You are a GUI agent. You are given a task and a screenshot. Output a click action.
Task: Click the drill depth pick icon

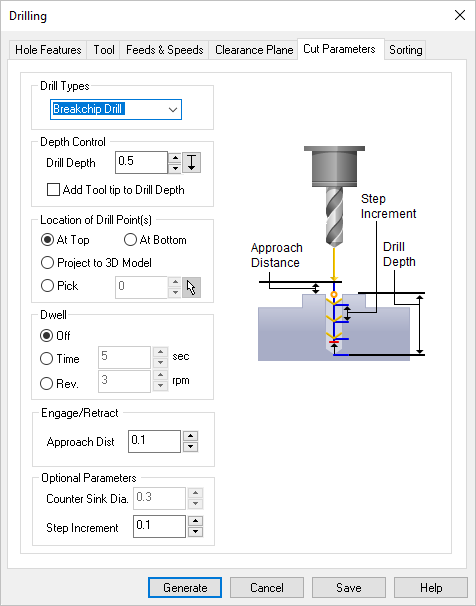point(191,162)
